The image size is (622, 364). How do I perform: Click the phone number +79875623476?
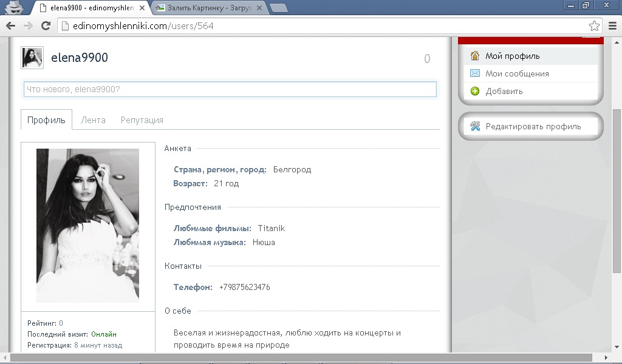(244, 287)
